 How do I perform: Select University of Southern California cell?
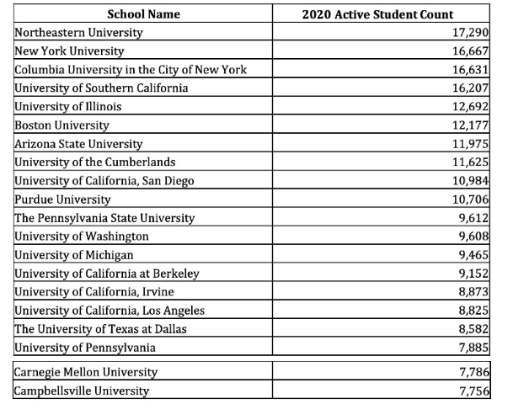(101, 88)
